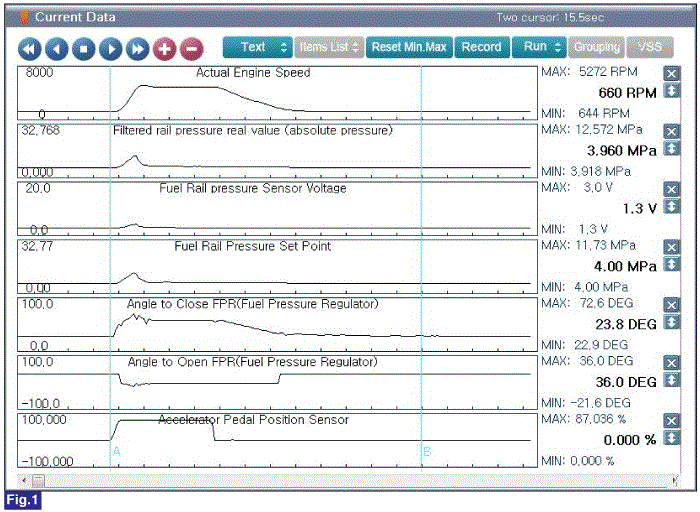This screenshot has height=512, width=700.
Task: Click the up-down arrow icon beside 1.3 V
Action: click(x=671, y=207)
